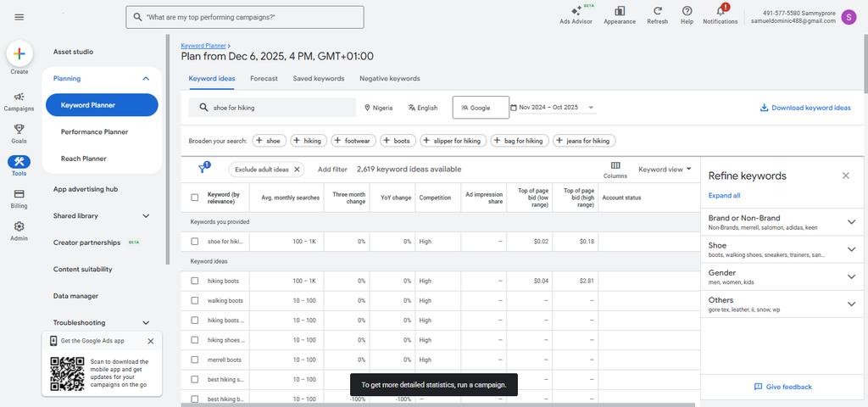Viewport: 868px width, 407px height.
Task: Open Columns selector icon
Action: (615, 165)
